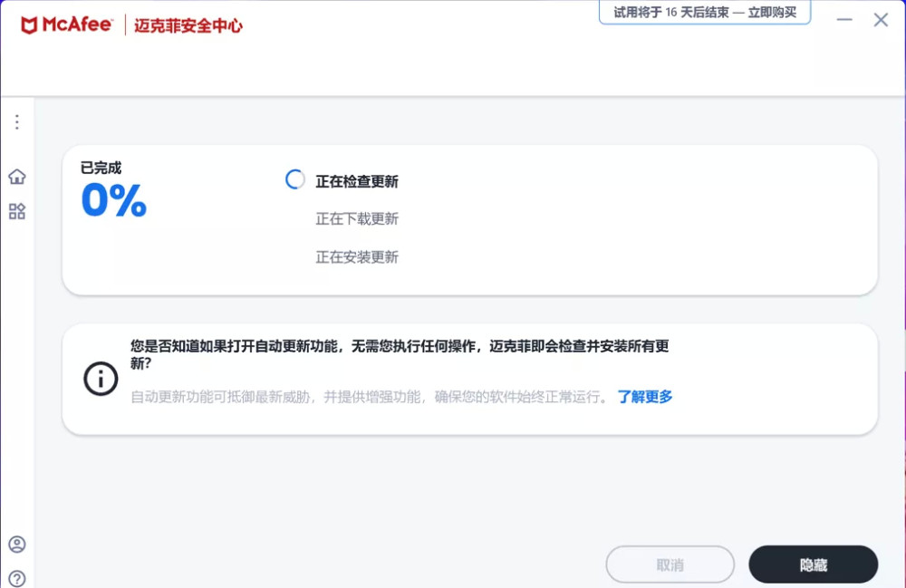Viewport: 906px width, 588px height.
Task: Open the three-dot sidebar menu
Action: pos(16,122)
